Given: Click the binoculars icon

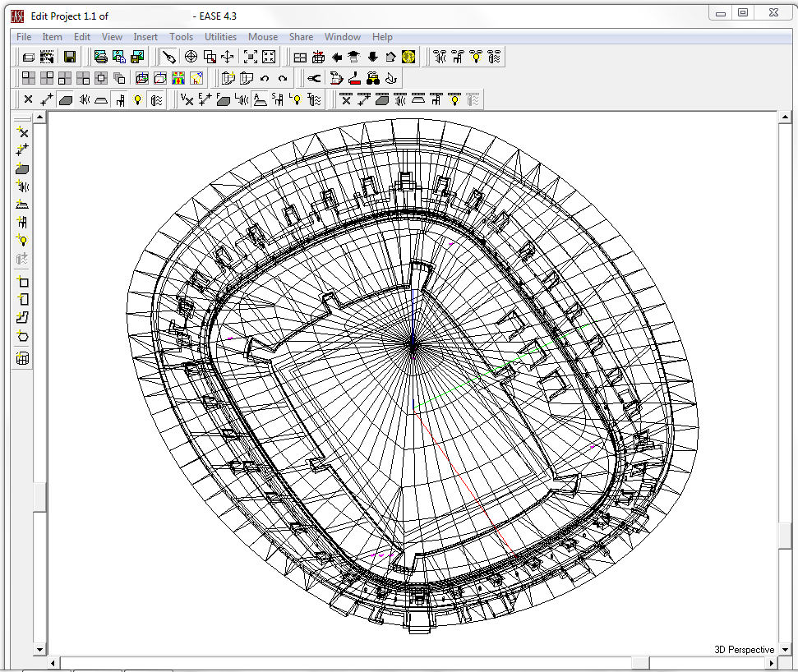Looking at the screenshot, I should pyautogui.click(x=373, y=78).
